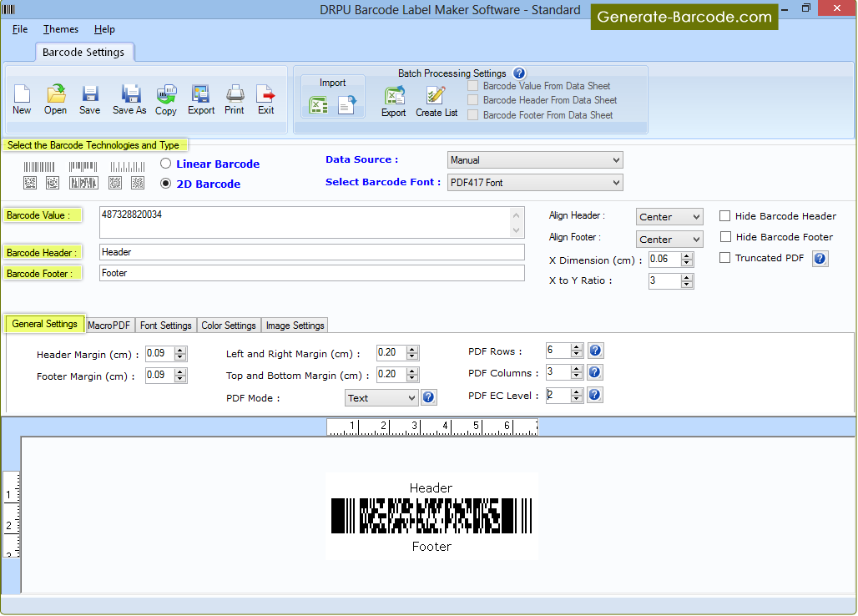The image size is (858, 616).
Task: Open Align Footer dropdown
Action: pos(669,240)
